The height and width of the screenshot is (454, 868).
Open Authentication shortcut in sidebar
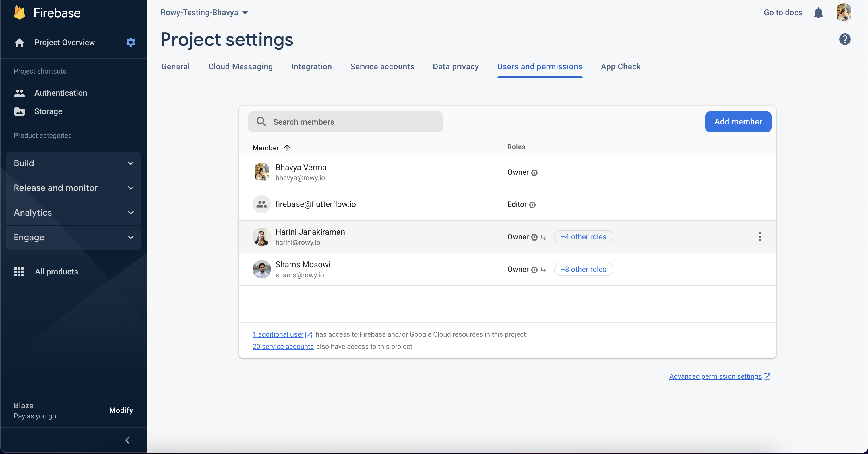61,93
